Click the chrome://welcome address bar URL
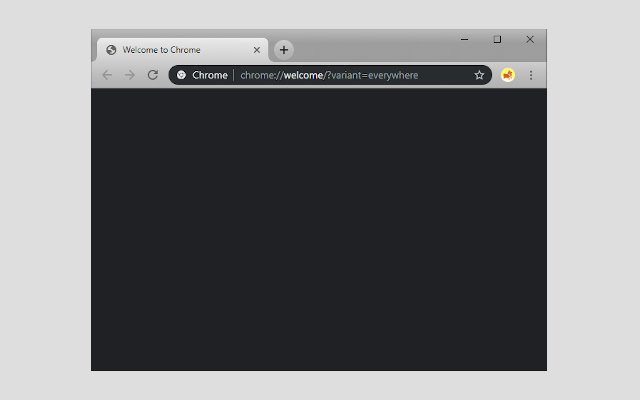640x400 pixels. tap(329, 76)
